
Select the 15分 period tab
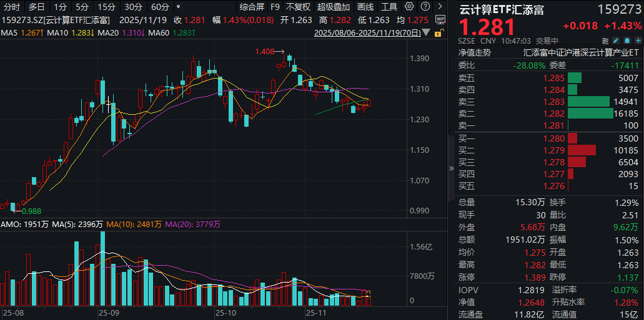[x=107, y=7]
